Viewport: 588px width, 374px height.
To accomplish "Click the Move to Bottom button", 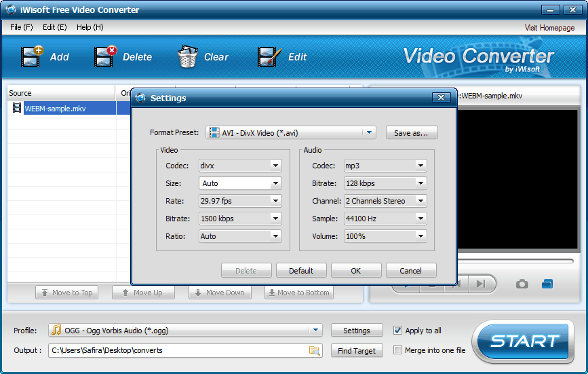I will tap(299, 293).
